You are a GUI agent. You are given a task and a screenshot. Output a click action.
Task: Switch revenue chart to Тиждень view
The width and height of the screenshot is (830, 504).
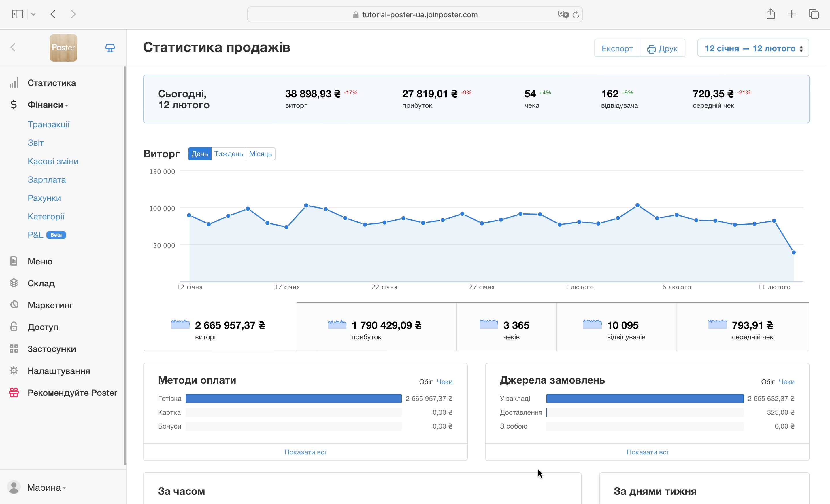tap(228, 154)
